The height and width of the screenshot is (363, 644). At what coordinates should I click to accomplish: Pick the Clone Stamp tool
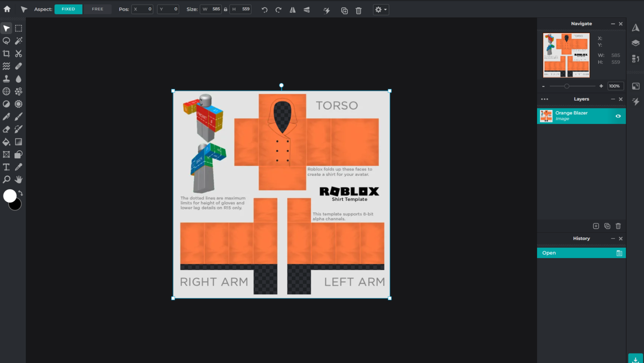(x=6, y=79)
